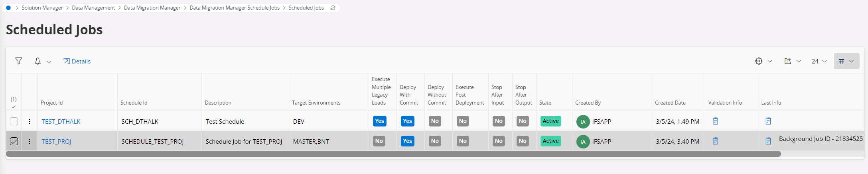Open the Details button
Viewport: 868px width, 174px height.
click(77, 61)
